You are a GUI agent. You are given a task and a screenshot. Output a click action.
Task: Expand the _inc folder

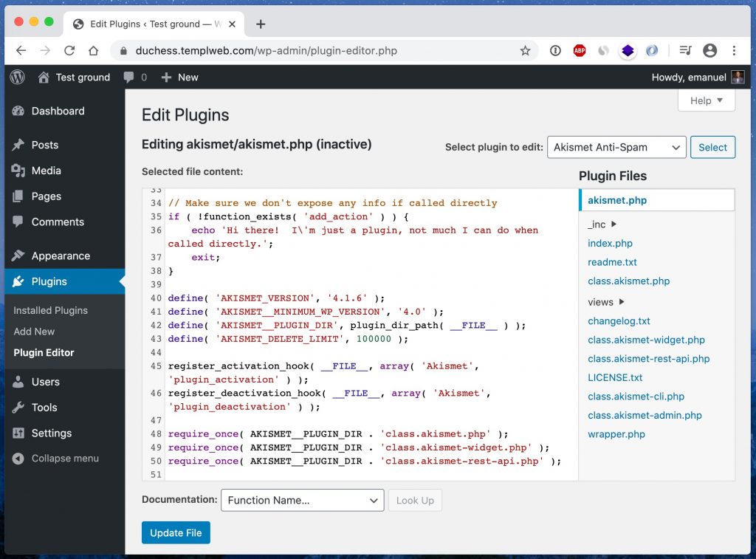(x=602, y=224)
